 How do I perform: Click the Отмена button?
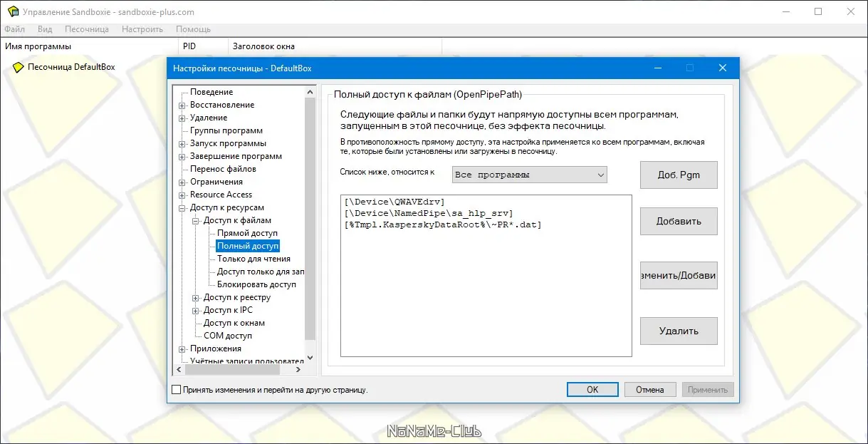tap(650, 390)
